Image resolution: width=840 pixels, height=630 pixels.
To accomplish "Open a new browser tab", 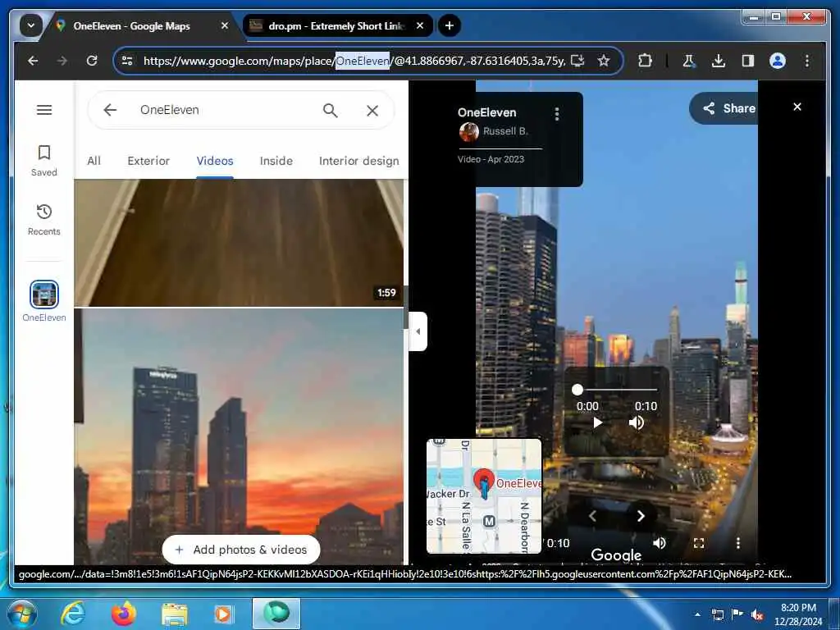I will pos(450,25).
